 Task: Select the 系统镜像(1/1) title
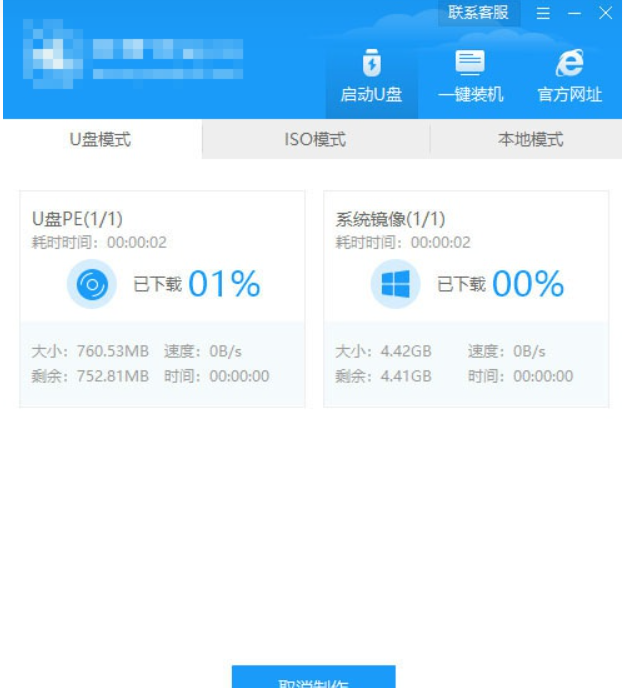click(x=390, y=219)
